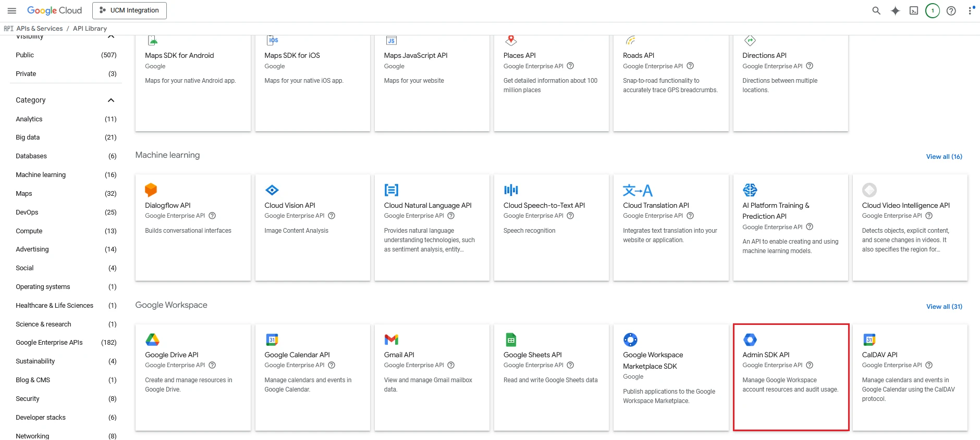
Task: Open the main navigation hamburger menu
Action: pos(11,10)
